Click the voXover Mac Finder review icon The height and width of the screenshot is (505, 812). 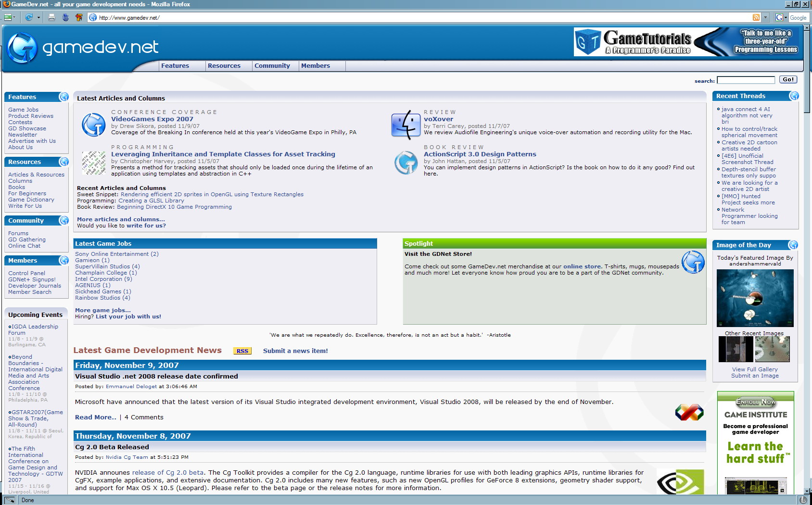(x=406, y=125)
